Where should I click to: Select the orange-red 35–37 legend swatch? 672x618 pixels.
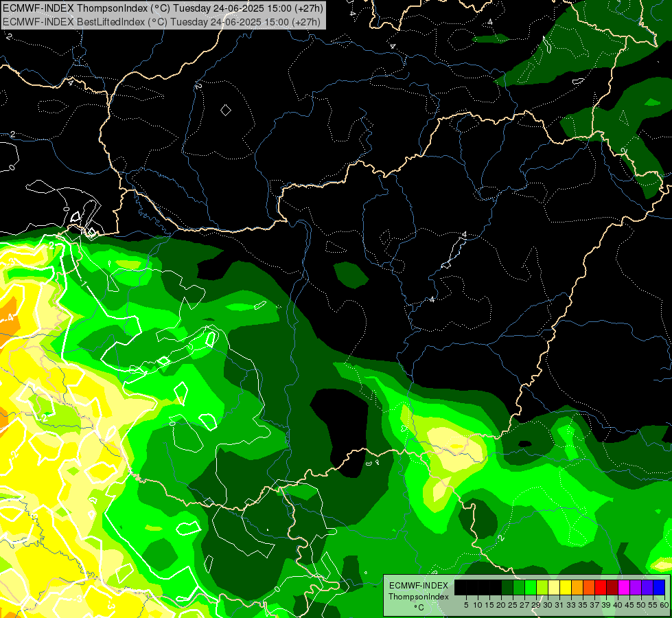pos(589,587)
